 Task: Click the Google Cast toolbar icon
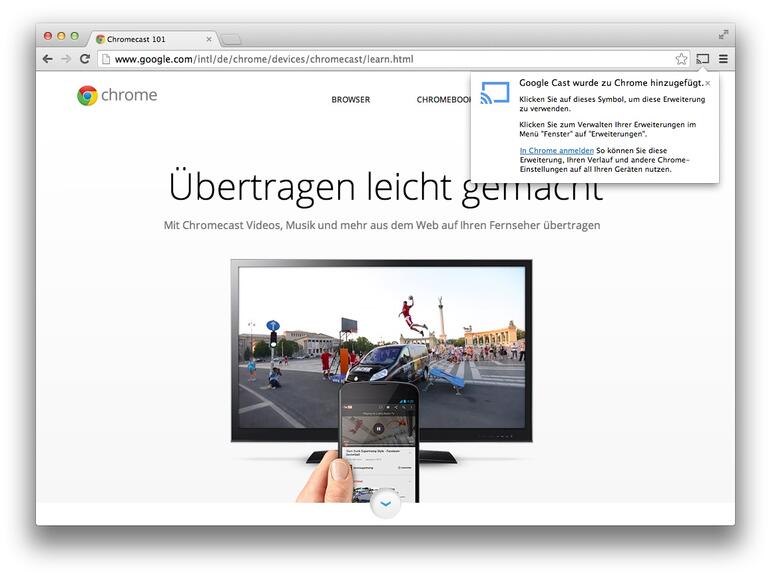click(703, 59)
